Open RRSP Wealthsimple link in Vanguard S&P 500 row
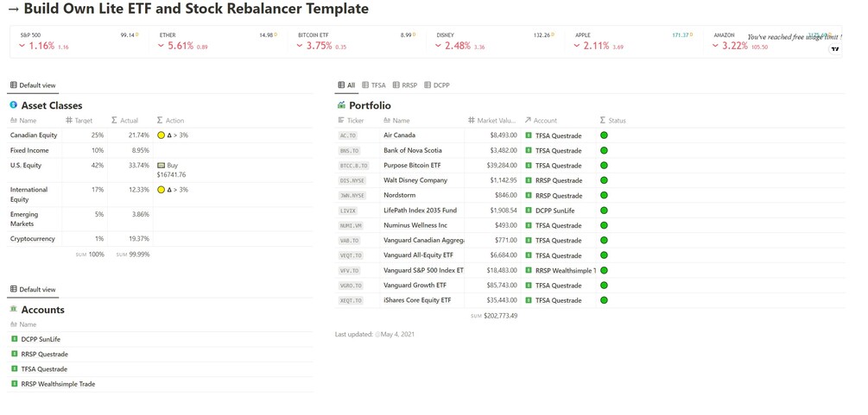The width and height of the screenshot is (868, 415). coord(566,271)
